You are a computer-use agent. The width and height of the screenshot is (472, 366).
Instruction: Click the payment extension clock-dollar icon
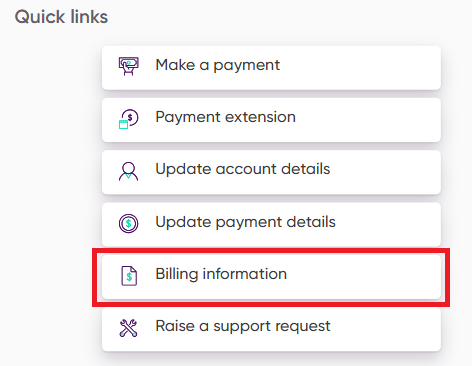tap(128, 119)
